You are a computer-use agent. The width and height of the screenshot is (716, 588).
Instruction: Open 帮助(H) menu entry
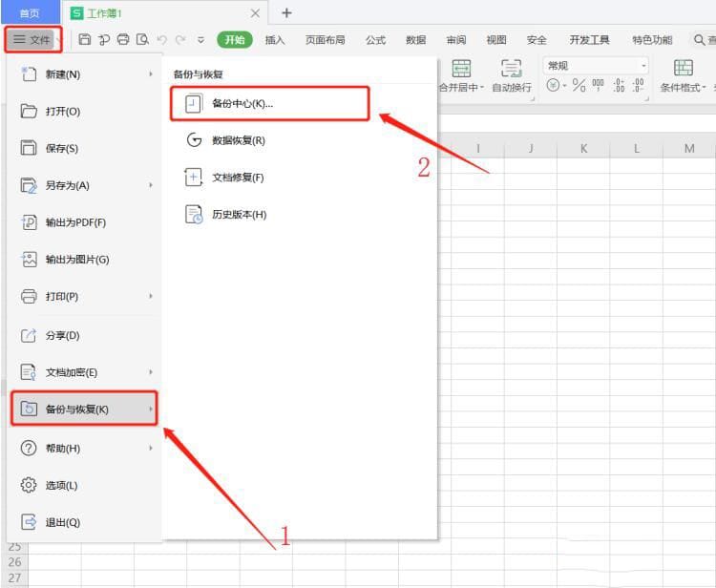click(84, 449)
